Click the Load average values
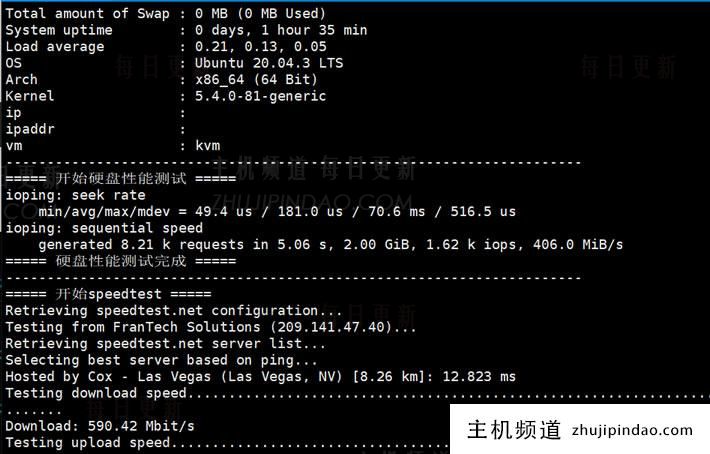 (x=260, y=47)
